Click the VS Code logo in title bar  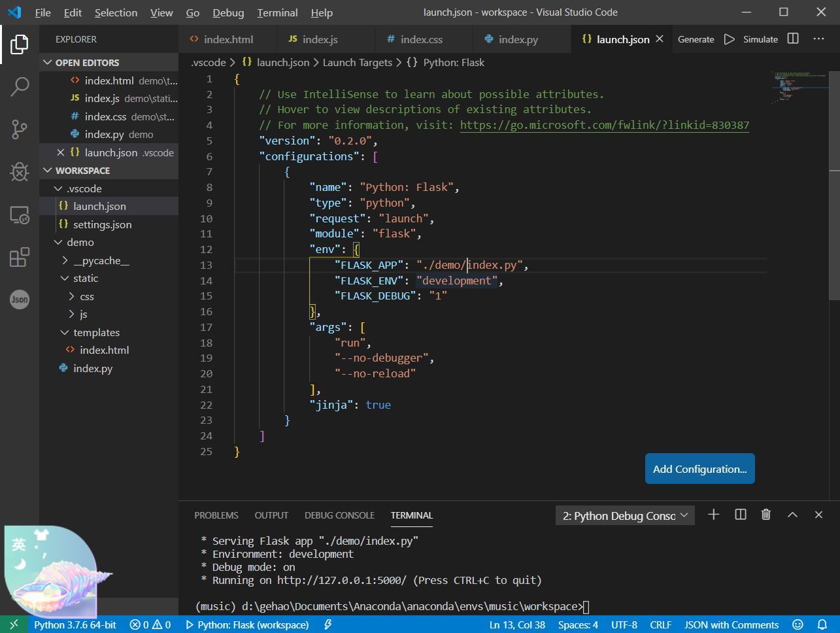[x=14, y=12]
